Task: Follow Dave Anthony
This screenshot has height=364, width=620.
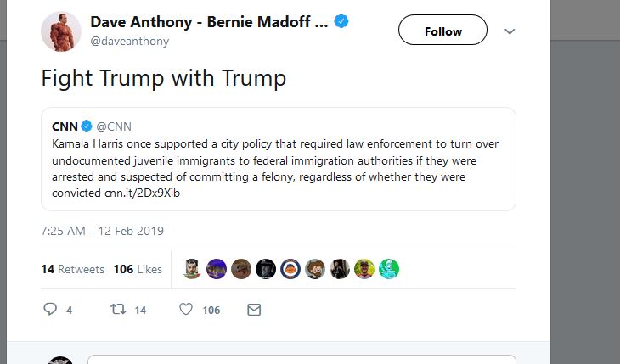Action: (442, 31)
